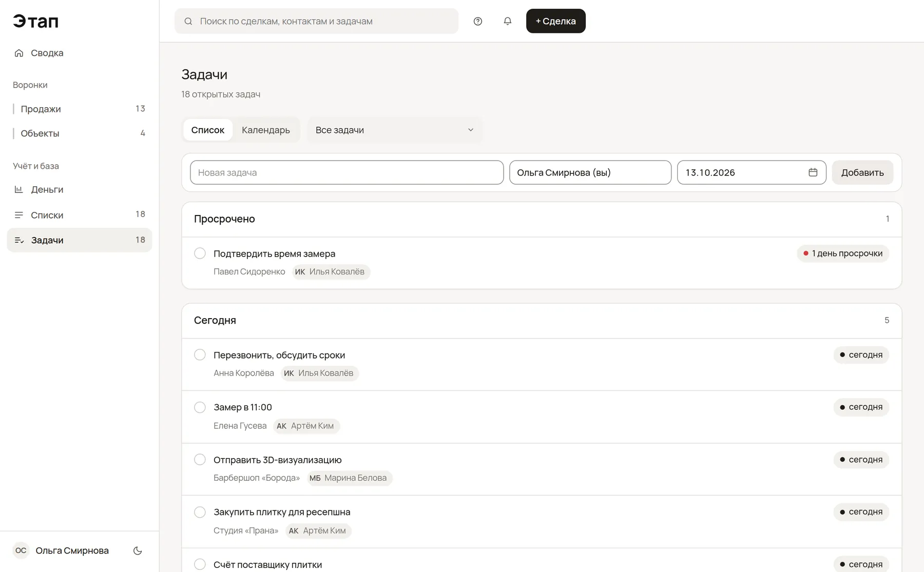Select the Список tab
The height and width of the screenshot is (572, 924).
(208, 130)
